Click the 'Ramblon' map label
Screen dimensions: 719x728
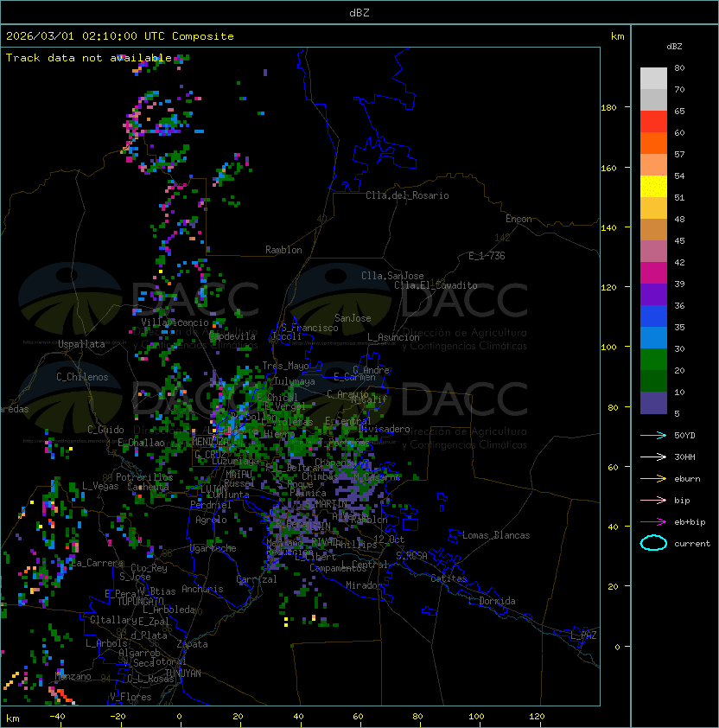283,250
